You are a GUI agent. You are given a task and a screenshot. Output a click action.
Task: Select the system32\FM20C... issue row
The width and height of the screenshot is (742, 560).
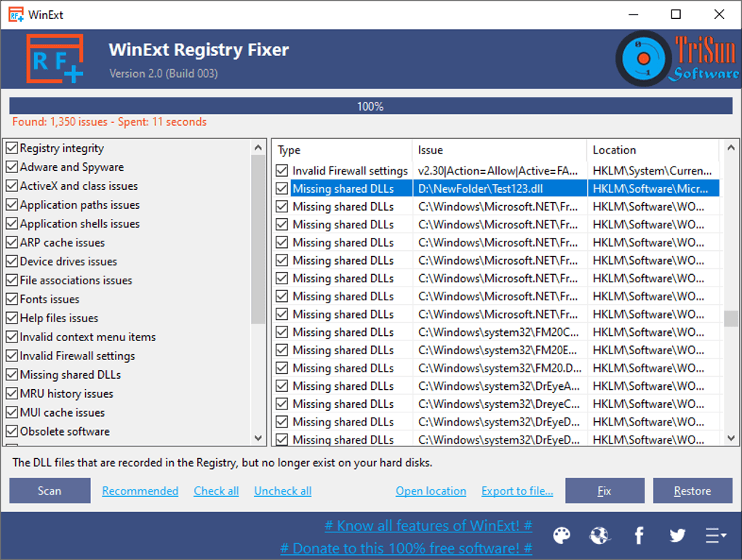(496, 332)
